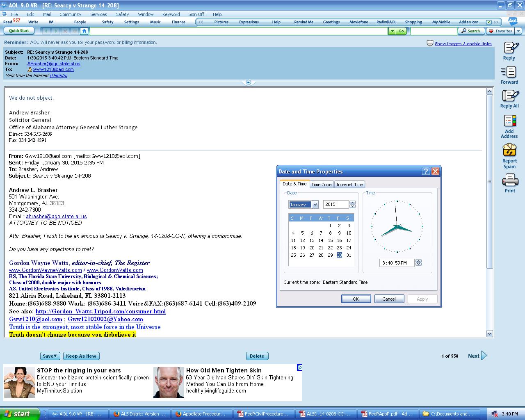Click the Keep As New button
Image resolution: width=525 pixels, height=420 pixels.
pyautogui.click(x=81, y=356)
